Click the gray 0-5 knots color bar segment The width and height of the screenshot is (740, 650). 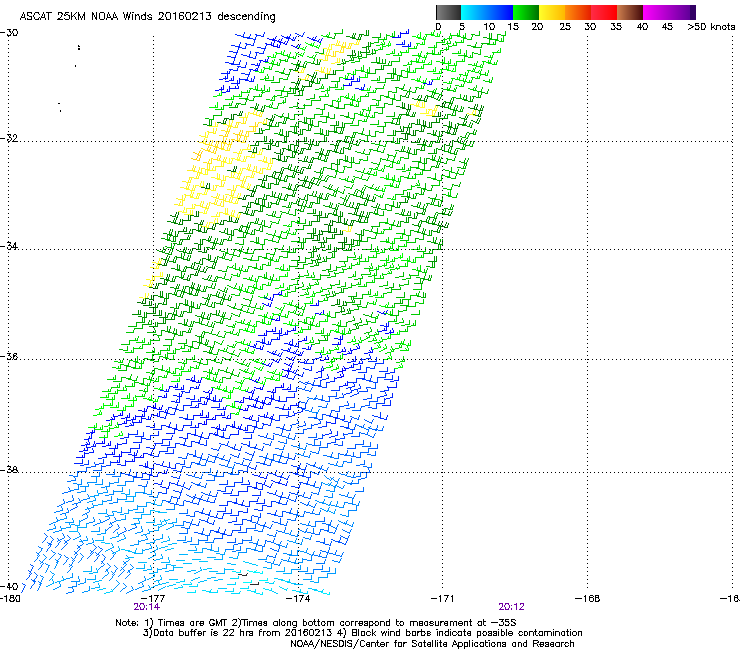[448, 12]
